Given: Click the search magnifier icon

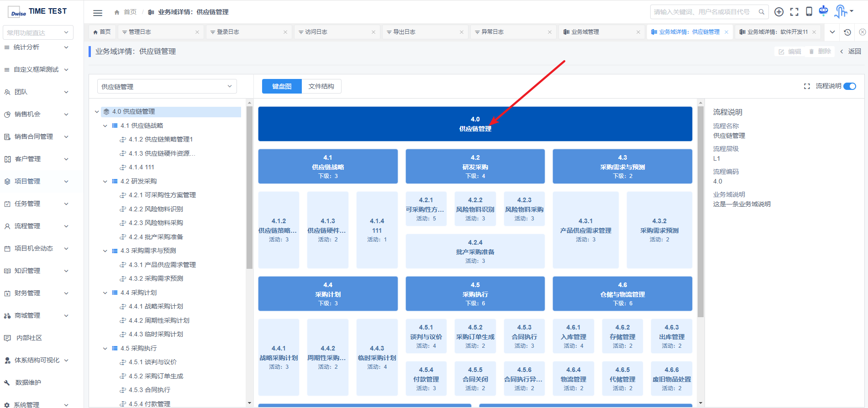Looking at the screenshot, I should click(x=762, y=12).
